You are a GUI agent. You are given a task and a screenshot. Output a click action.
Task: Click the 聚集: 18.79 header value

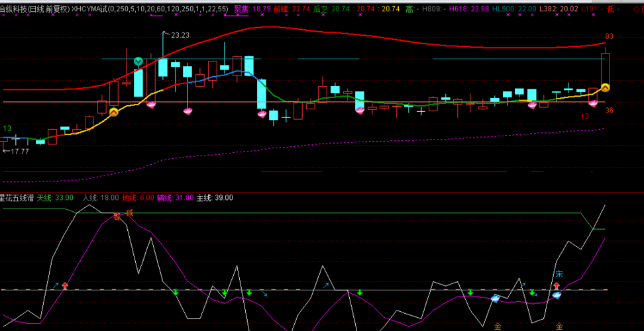252,8
